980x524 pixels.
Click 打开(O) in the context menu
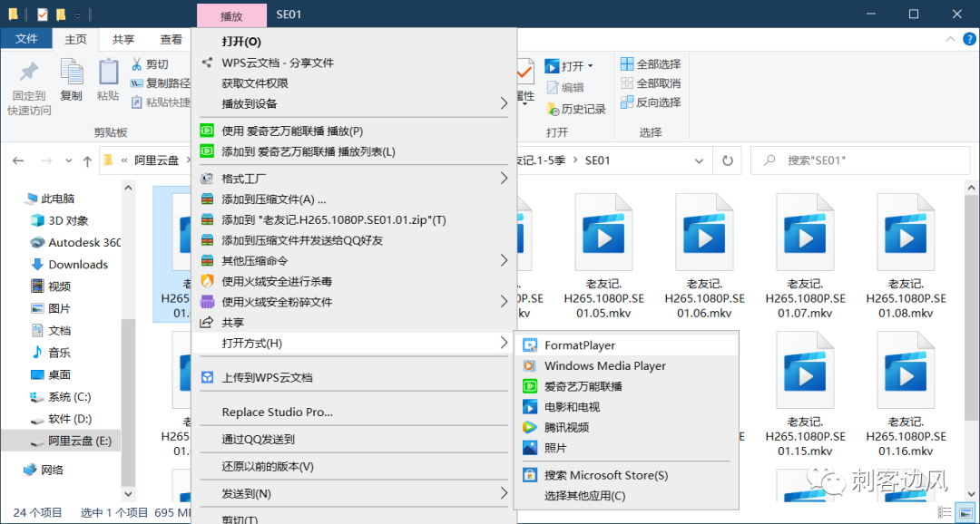tap(354, 42)
